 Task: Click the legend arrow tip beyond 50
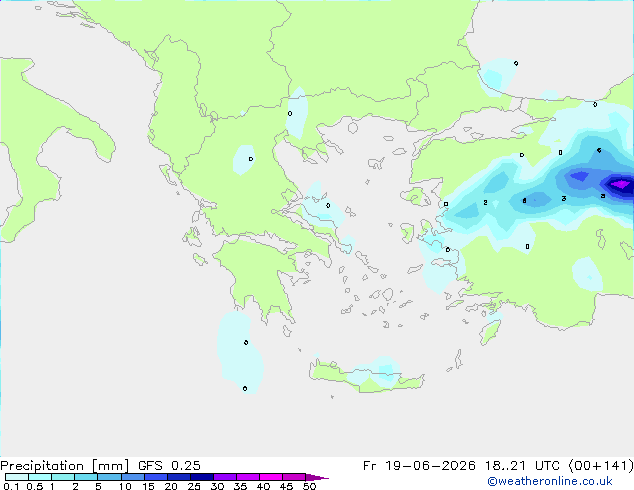click(317, 477)
